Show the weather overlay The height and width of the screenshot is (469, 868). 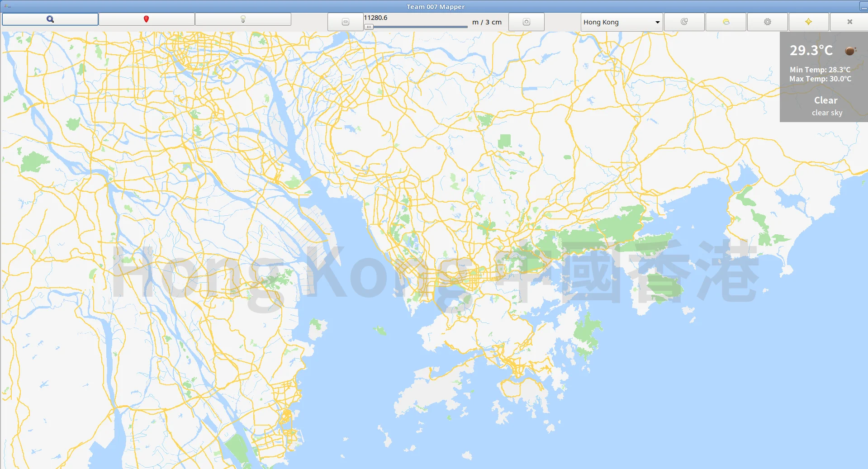pyautogui.click(x=726, y=21)
